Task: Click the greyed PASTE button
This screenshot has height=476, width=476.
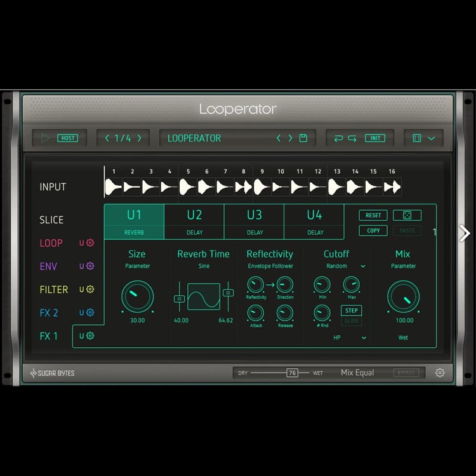Action: click(407, 230)
